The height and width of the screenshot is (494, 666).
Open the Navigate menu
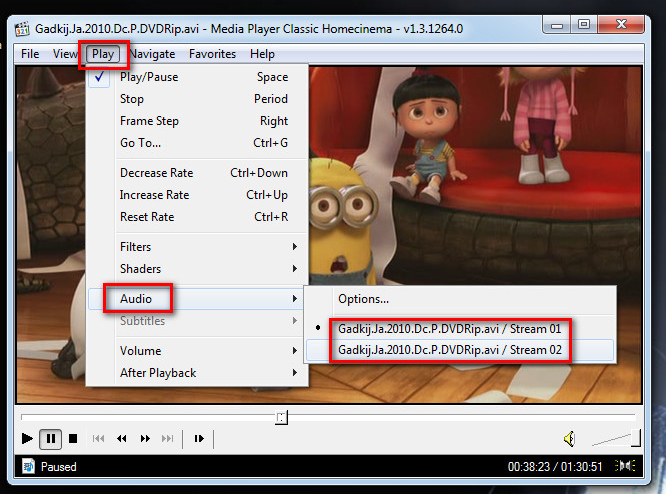point(152,54)
